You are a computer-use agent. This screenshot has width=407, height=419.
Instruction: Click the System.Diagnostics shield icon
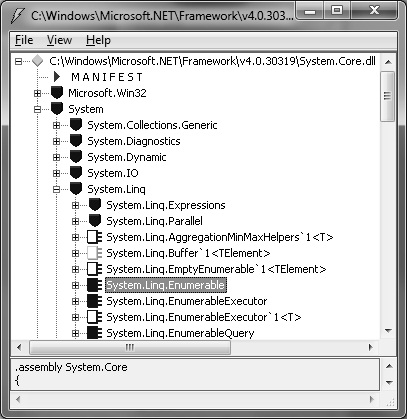(76, 141)
